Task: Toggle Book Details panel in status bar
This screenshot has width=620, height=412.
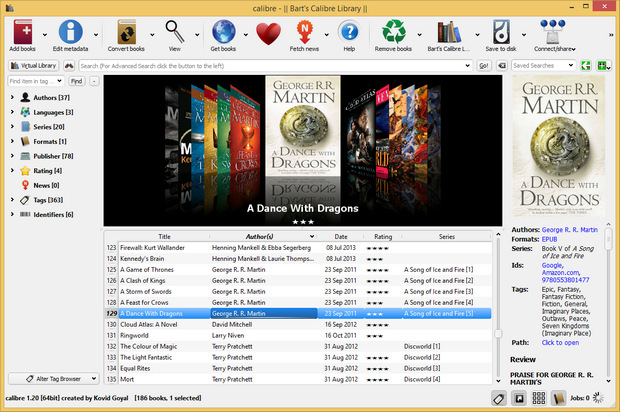Action: click(558, 398)
